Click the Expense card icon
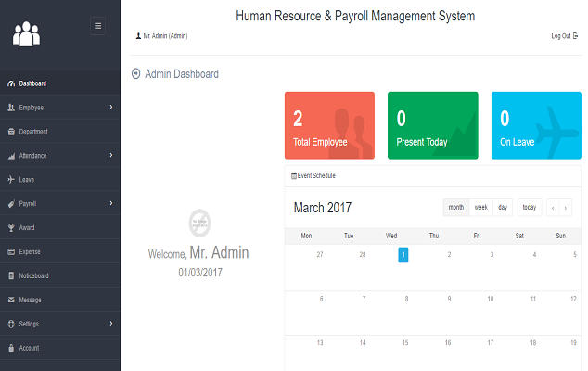The height and width of the screenshot is (371, 588). tap(11, 251)
